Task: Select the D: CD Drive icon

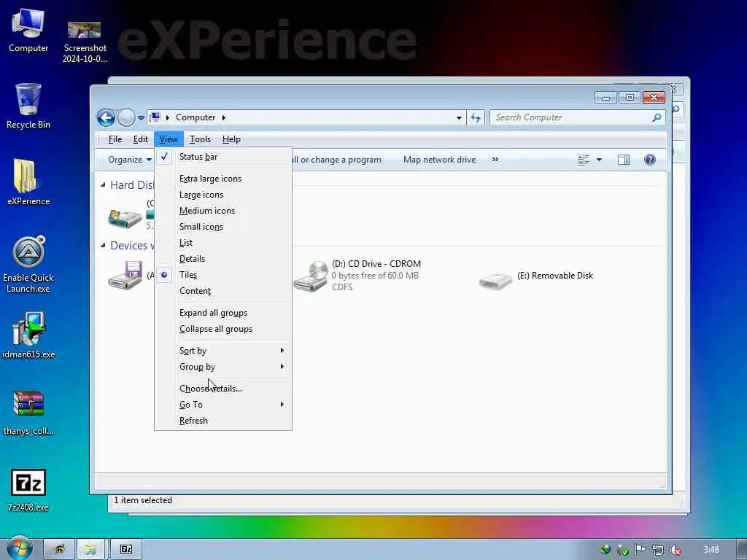Action: pyautogui.click(x=311, y=276)
